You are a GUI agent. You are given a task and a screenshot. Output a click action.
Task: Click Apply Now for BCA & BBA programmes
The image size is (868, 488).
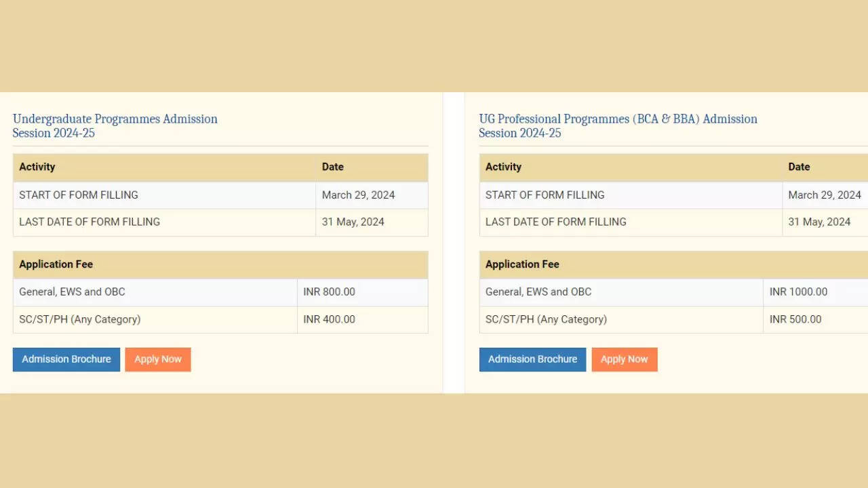[x=624, y=359]
